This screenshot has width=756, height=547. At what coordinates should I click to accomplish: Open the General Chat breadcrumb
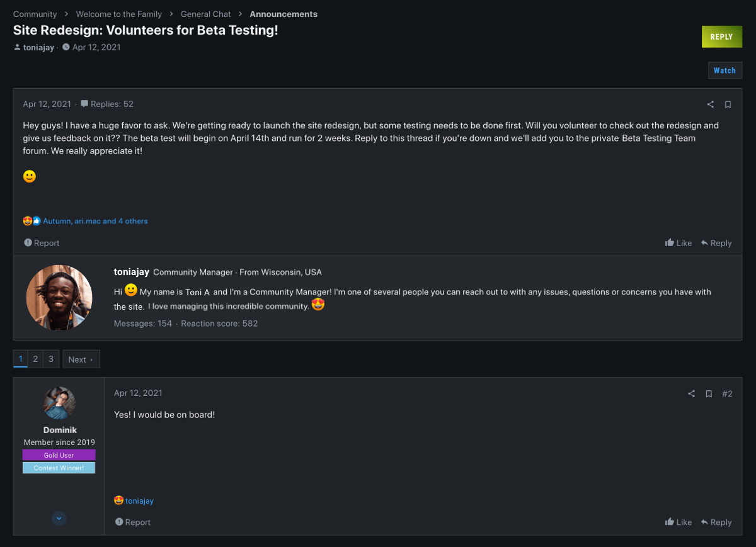205,14
